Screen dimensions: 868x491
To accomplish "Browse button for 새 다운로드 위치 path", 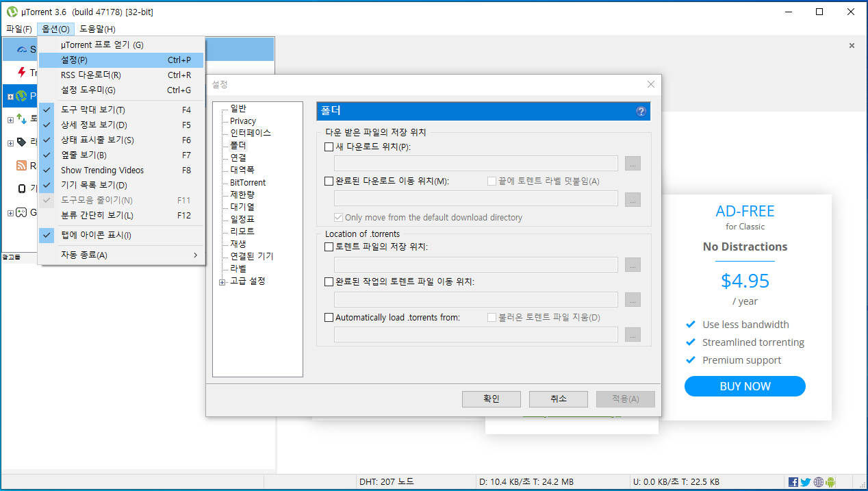I will [x=633, y=164].
